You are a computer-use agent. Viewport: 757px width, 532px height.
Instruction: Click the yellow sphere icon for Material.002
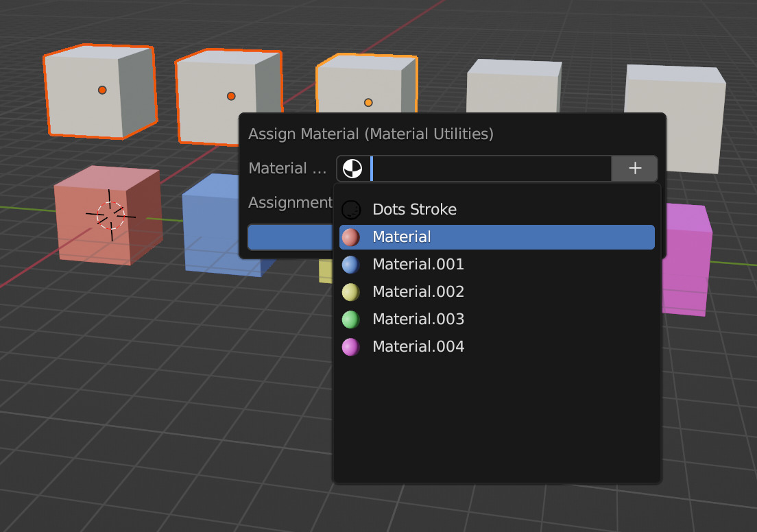click(350, 291)
